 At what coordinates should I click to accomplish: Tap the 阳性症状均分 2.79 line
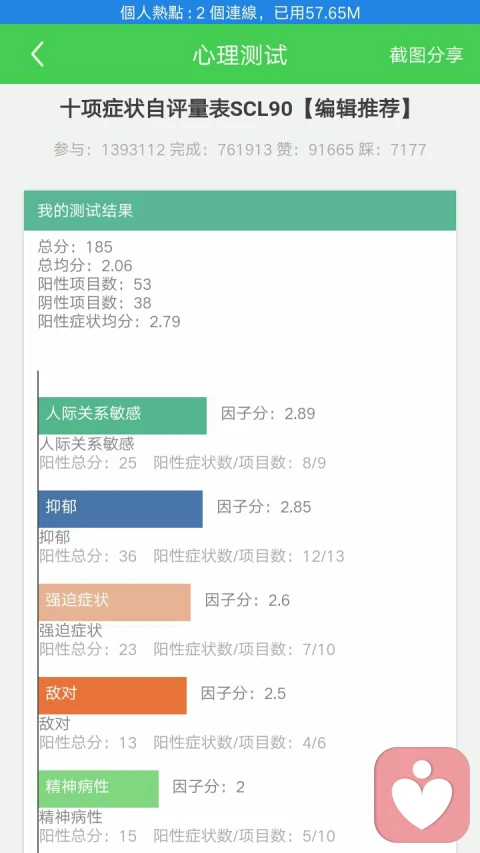[109, 322]
